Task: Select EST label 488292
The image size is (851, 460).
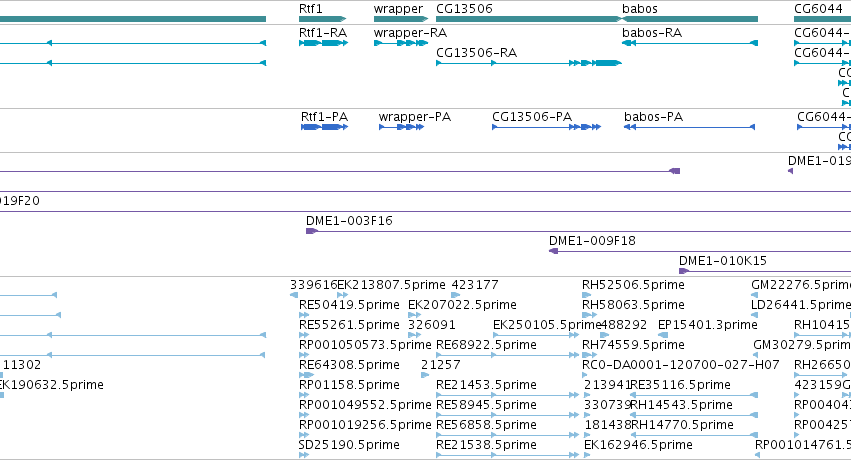Action: coord(624,325)
